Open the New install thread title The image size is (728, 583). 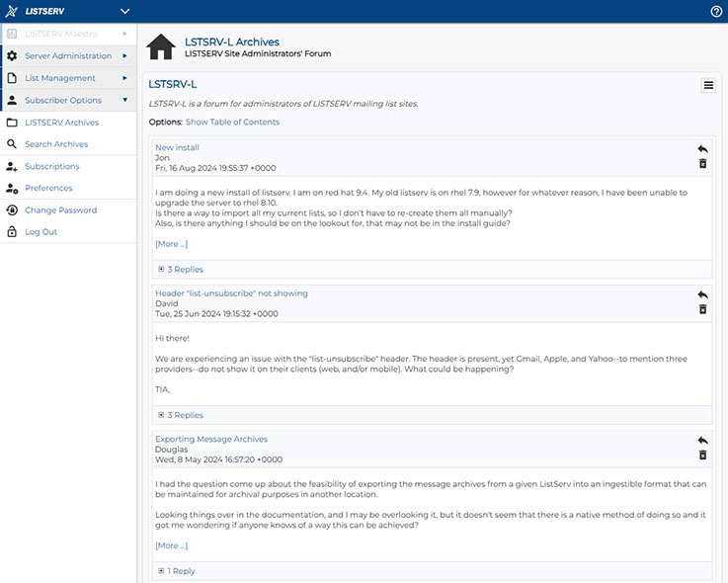tap(177, 147)
